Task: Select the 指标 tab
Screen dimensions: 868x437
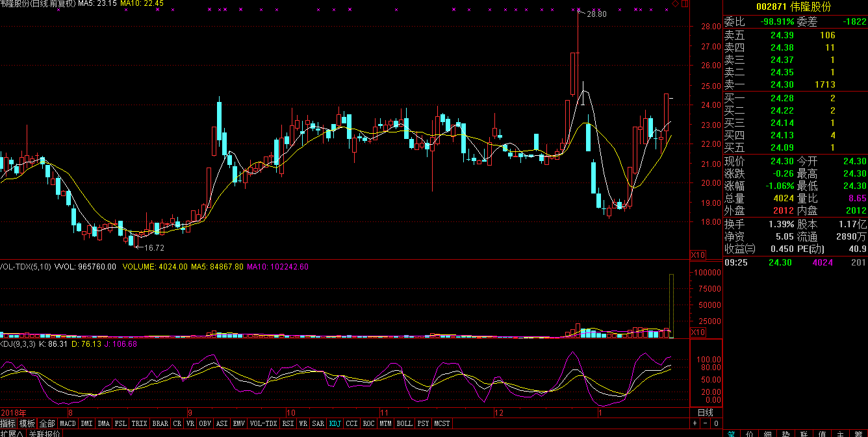Action: [8, 423]
